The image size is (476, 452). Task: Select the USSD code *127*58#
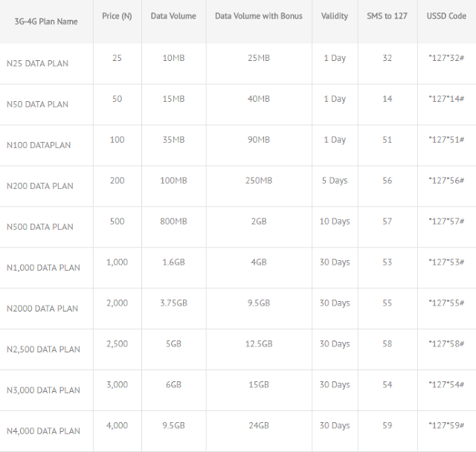[446, 344]
